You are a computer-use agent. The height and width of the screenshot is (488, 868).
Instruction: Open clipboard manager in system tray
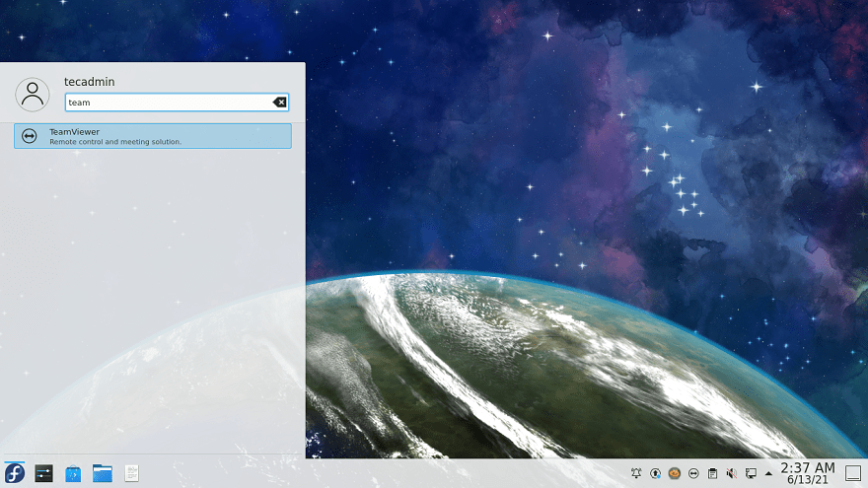pos(712,473)
